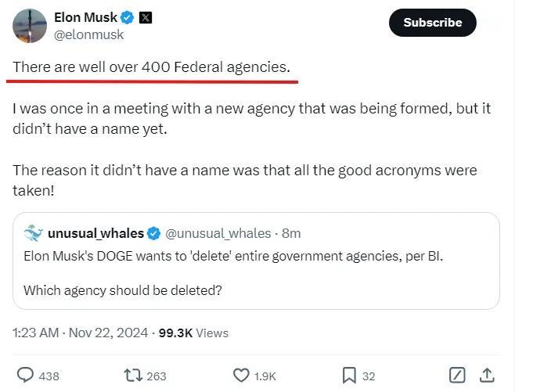Click the X affiliation badge
This screenshot has height=392, width=533.
tap(145, 18)
